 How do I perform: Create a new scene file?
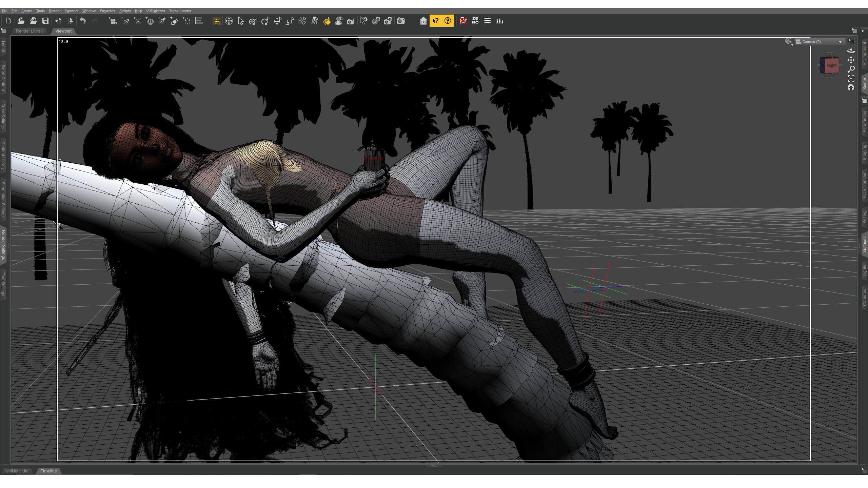[8, 21]
